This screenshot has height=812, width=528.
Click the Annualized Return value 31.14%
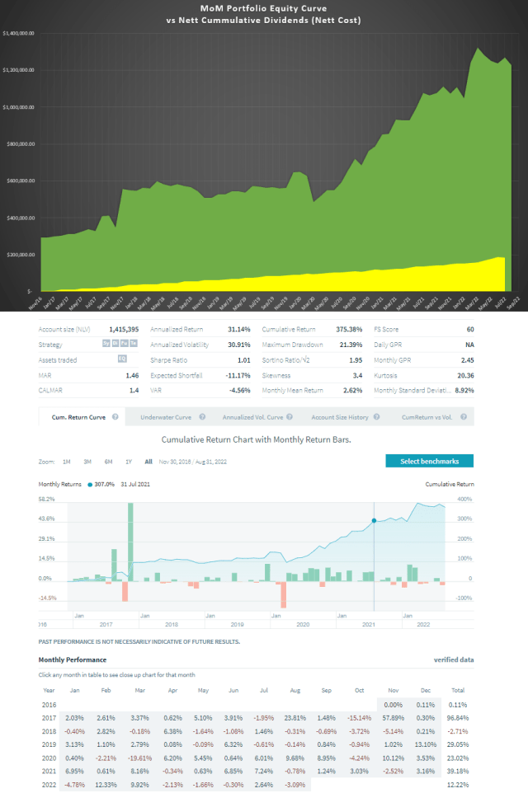[239, 330]
